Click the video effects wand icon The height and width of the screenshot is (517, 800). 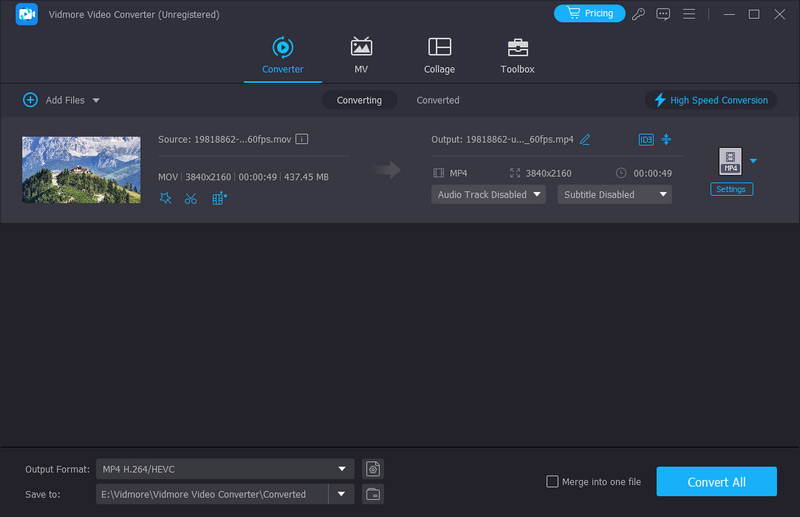click(165, 198)
